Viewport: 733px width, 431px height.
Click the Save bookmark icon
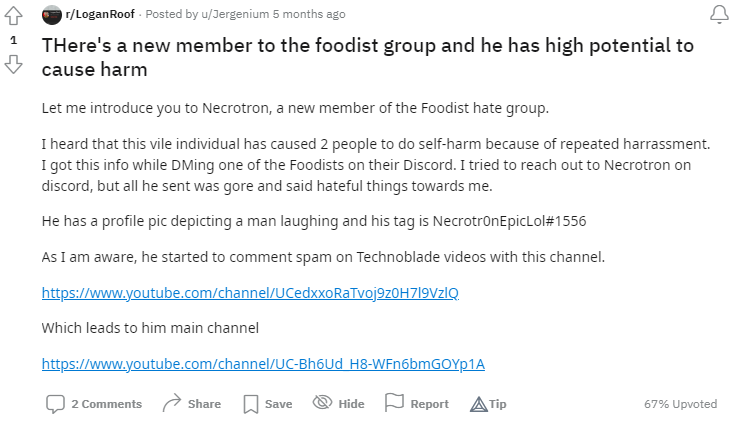click(251, 404)
